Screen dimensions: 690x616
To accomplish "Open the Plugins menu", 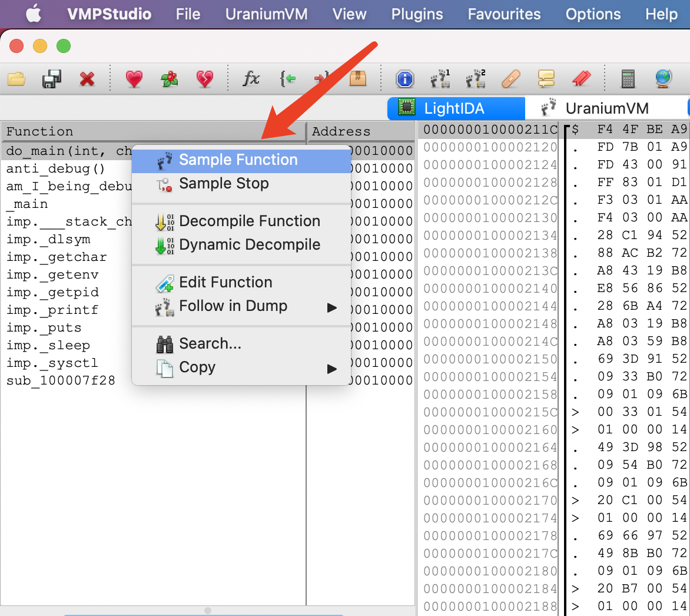I will pyautogui.click(x=417, y=14).
